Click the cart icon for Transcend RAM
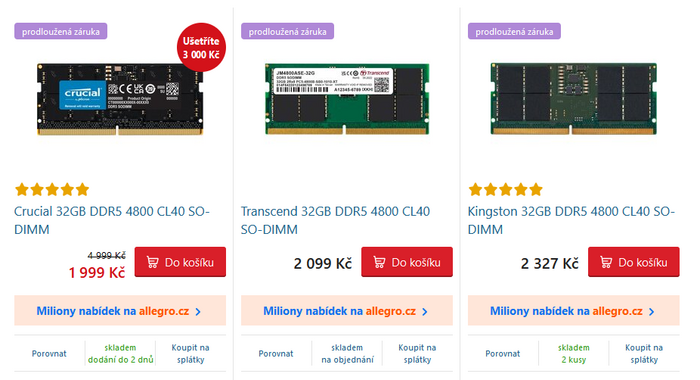Image resolution: width=700 pixels, height=380 pixels. click(379, 262)
